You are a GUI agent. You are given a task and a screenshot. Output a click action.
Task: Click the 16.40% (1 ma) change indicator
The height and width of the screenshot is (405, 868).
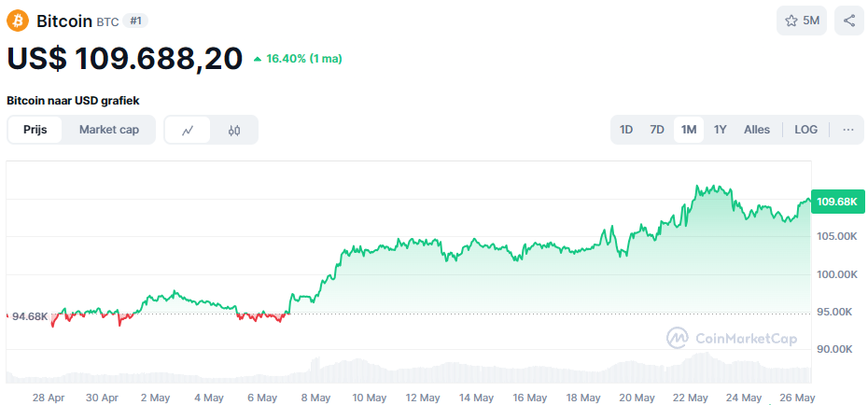coord(298,59)
